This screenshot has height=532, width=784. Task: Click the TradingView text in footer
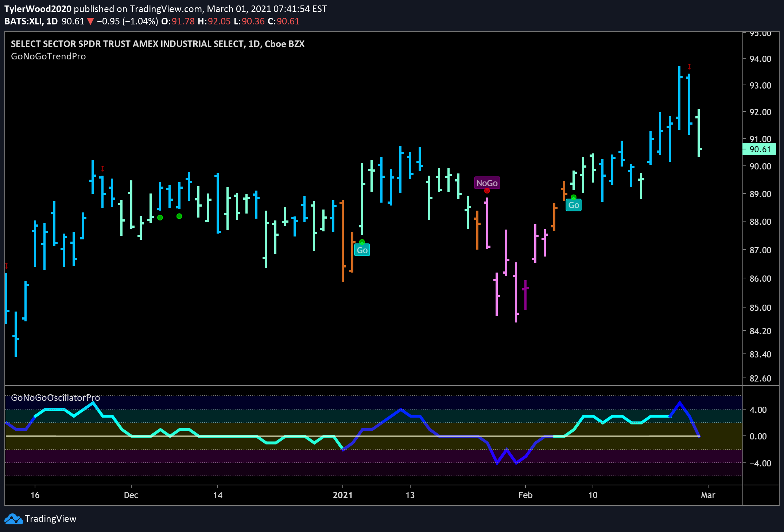(51, 519)
